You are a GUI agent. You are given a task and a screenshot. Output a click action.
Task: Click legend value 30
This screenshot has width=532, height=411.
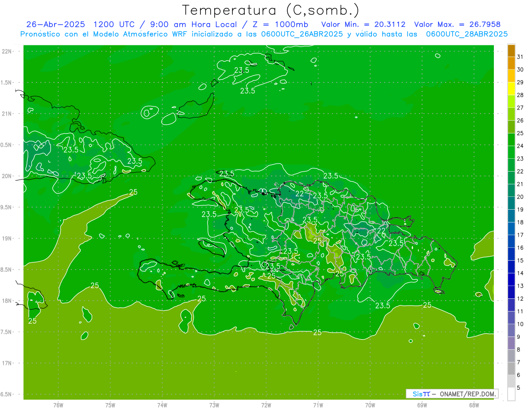point(520,70)
